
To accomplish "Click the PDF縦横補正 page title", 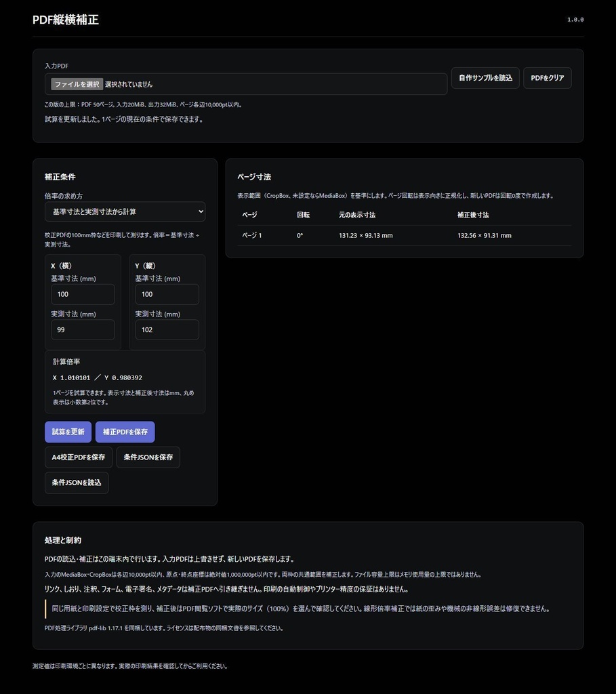I will click(66, 20).
